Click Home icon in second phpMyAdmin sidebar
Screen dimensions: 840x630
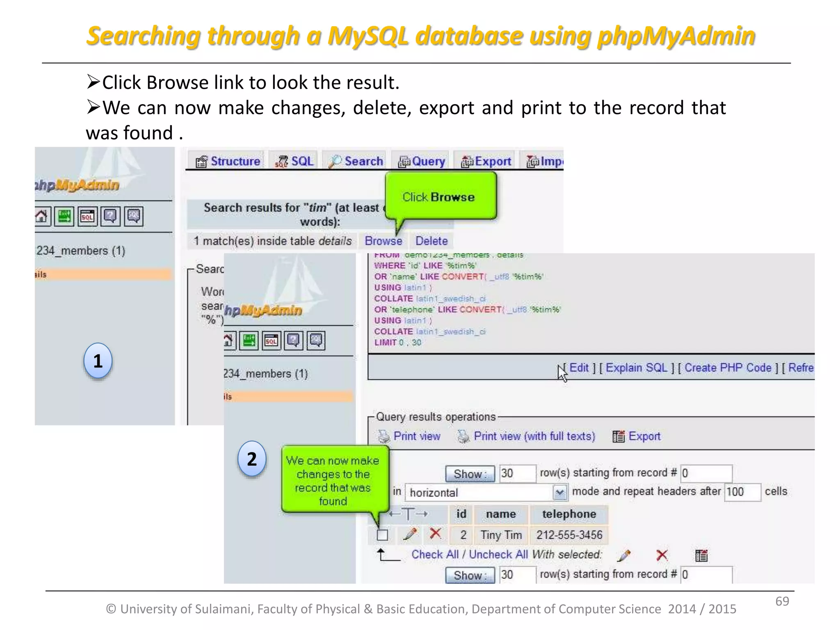[229, 340]
